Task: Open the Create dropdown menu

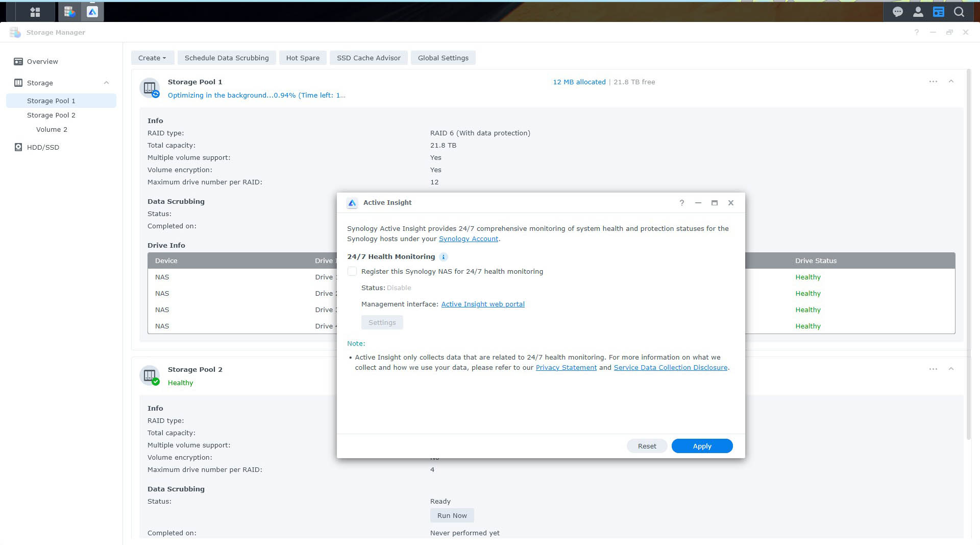Action: coord(152,58)
